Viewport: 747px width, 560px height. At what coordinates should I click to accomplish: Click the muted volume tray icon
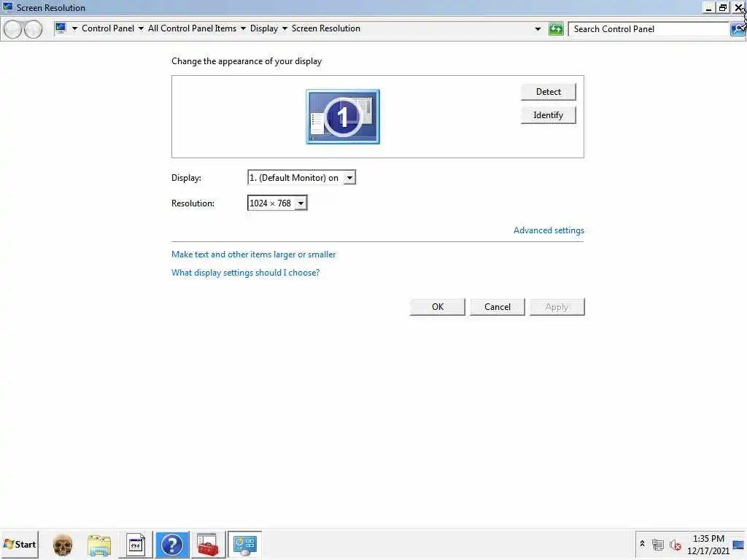[675, 544]
